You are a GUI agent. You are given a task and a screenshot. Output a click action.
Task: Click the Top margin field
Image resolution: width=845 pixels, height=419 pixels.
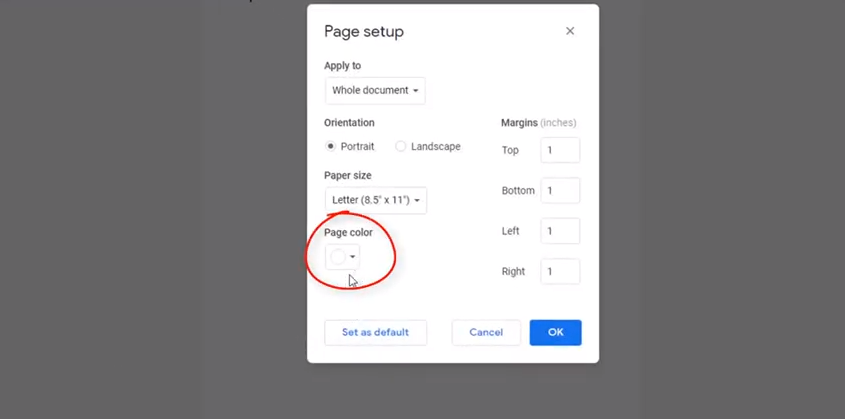pos(560,150)
